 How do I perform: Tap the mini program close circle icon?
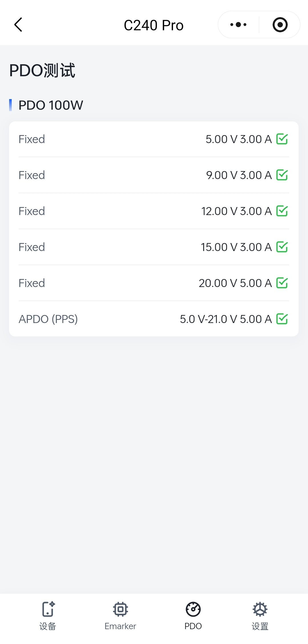[x=280, y=25]
